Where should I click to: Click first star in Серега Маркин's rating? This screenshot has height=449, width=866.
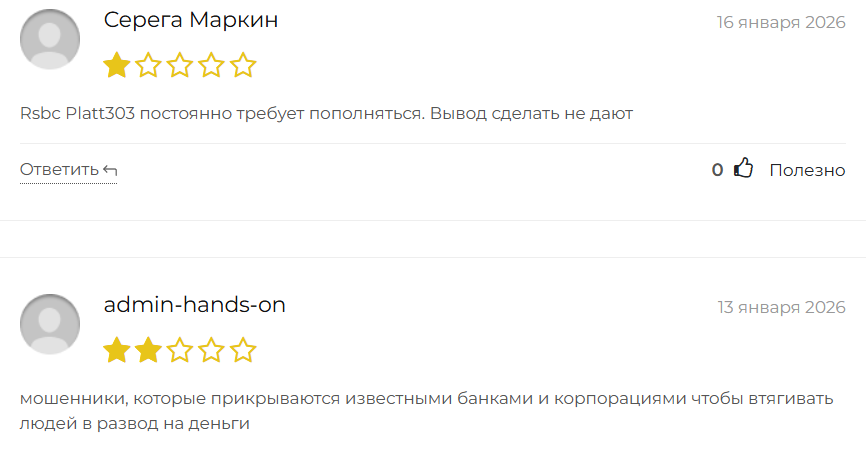(x=117, y=66)
